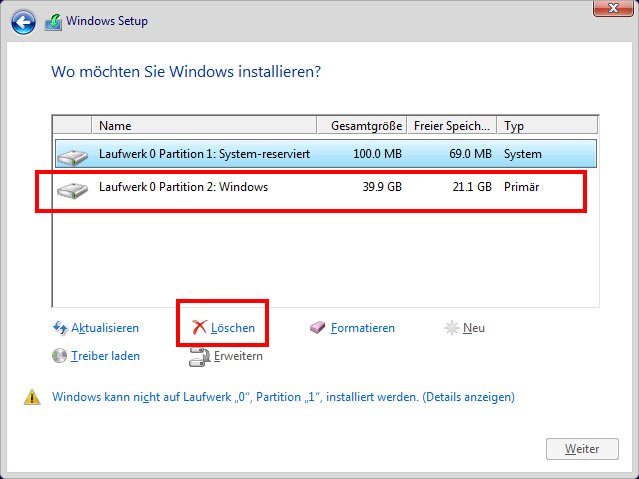Click the Neu starburst icon
Image resolution: width=639 pixels, height=479 pixels.
(452, 328)
